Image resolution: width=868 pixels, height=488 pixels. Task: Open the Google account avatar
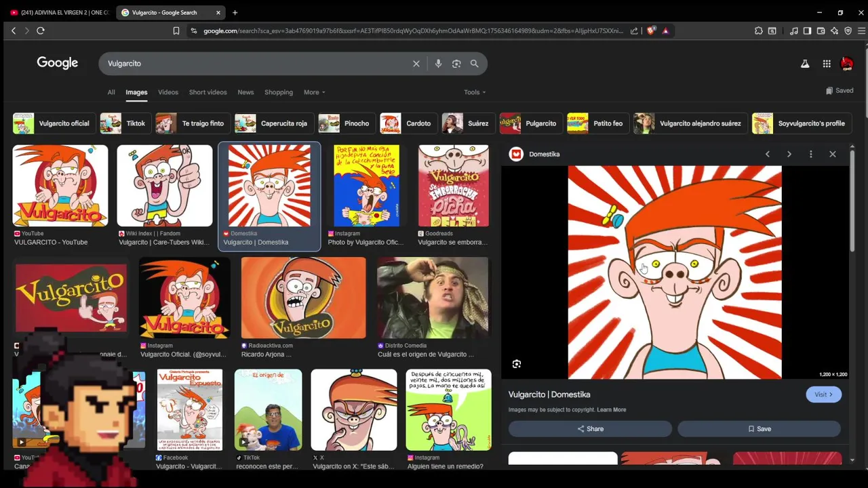click(847, 64)
